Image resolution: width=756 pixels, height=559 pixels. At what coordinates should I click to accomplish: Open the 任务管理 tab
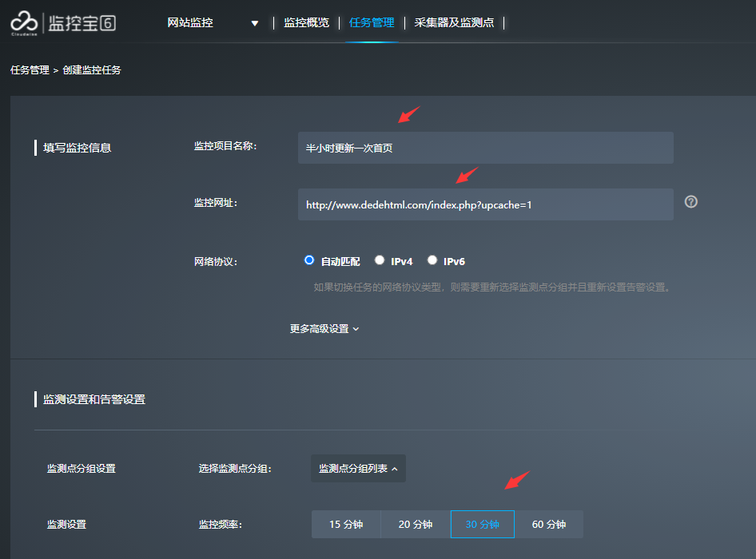click(x=372, y=22)
